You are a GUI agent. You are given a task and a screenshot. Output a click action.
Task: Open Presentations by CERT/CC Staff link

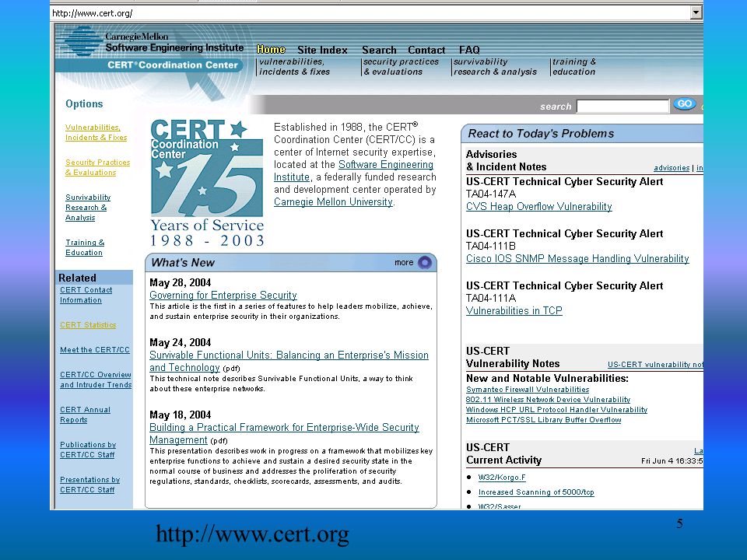pyautogui.click(x=89, y=485)
